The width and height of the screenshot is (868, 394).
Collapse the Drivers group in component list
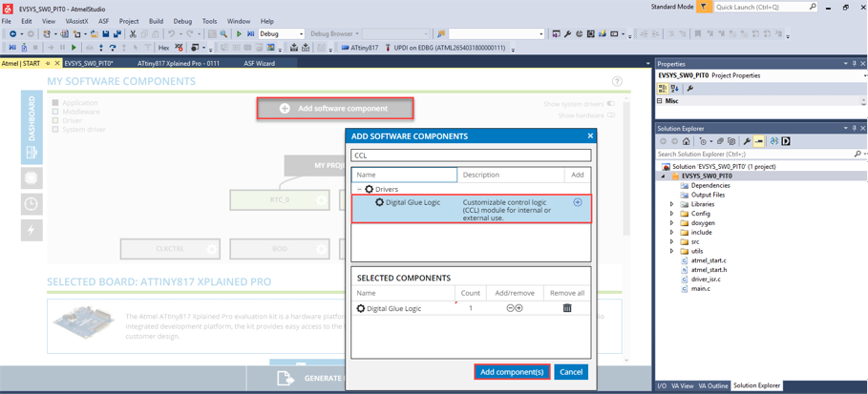[360, 189]
